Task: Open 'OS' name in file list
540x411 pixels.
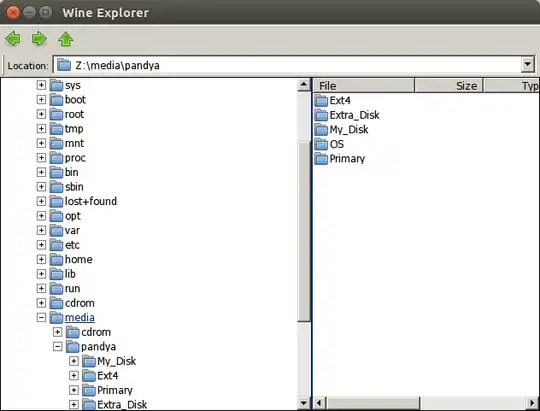Action: pyautogui.click(x=336, y=144)
